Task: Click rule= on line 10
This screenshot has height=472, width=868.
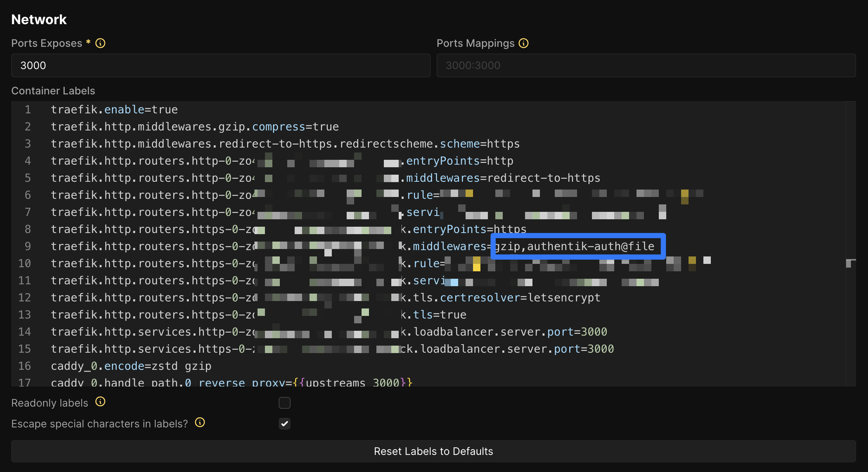Action: pyautogui.click(x=429, y=264)
